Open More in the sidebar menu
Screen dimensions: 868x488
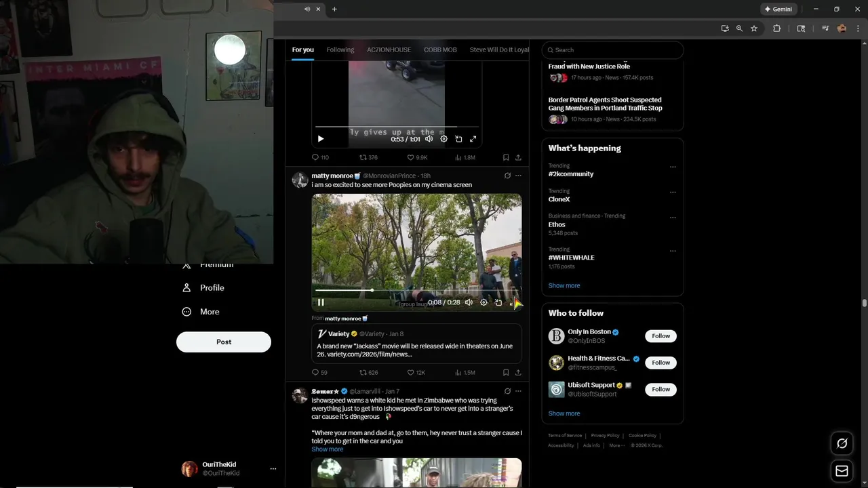201,312
